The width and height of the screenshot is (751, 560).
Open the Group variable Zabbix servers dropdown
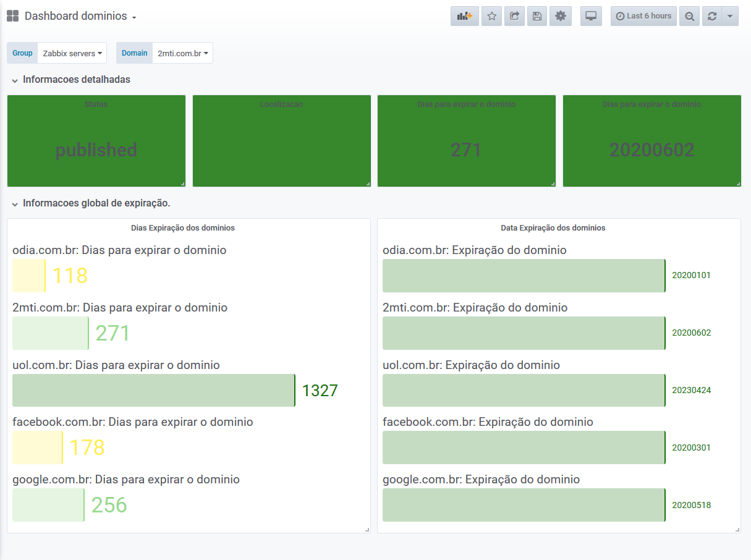72,53
